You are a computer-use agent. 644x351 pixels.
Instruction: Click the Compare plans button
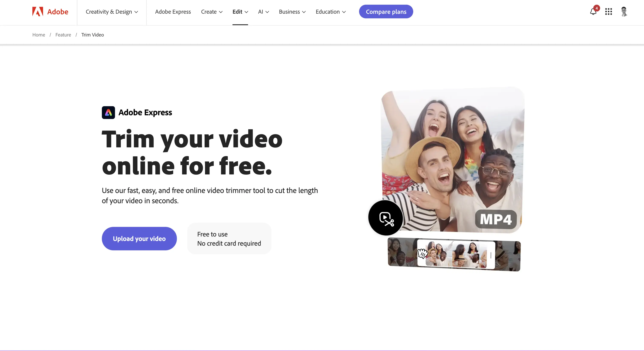(x=386, y=12)
